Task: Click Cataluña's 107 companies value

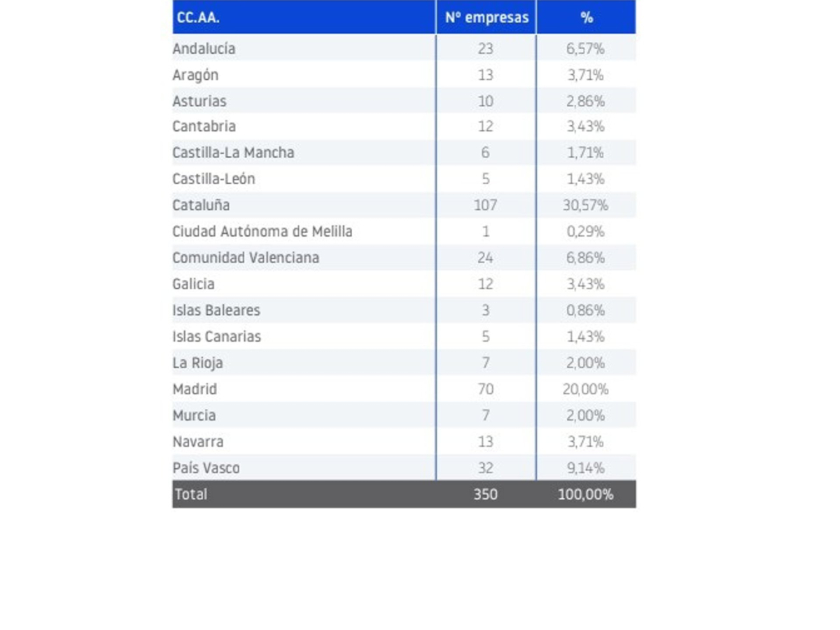Action: pyautogui.click(x=485, y=205)
